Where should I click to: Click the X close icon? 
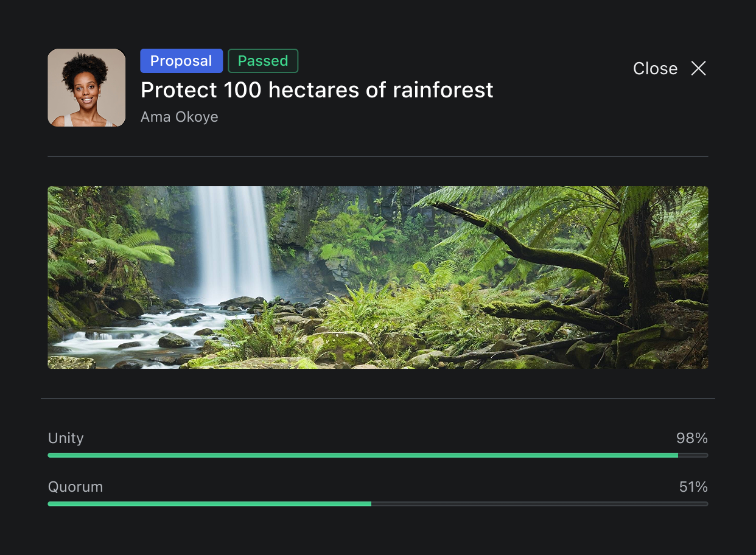click(x=698, y=68)
